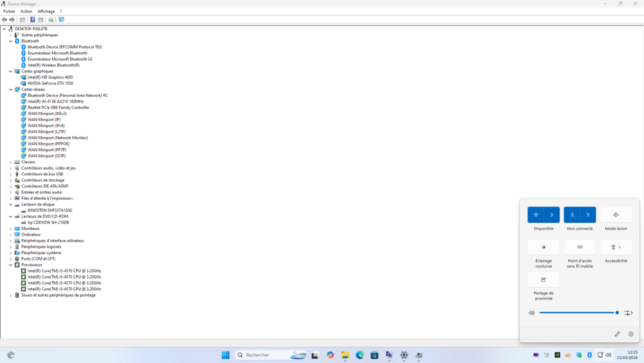Collapse the Cartes réseau category

pyautogui.click(x=10, y=90)
